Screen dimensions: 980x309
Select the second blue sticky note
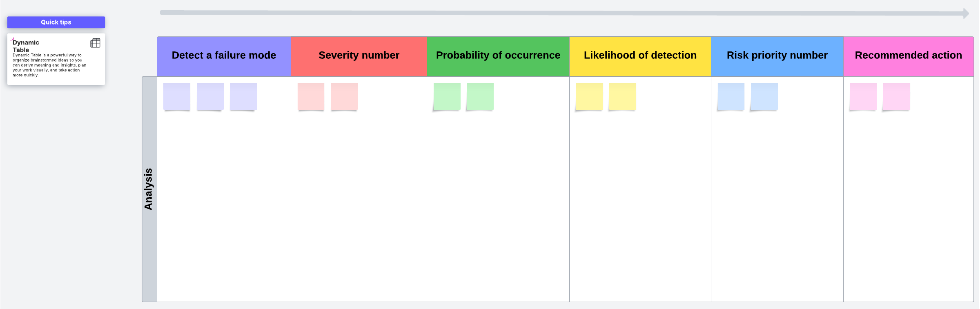tap(764, 96)
